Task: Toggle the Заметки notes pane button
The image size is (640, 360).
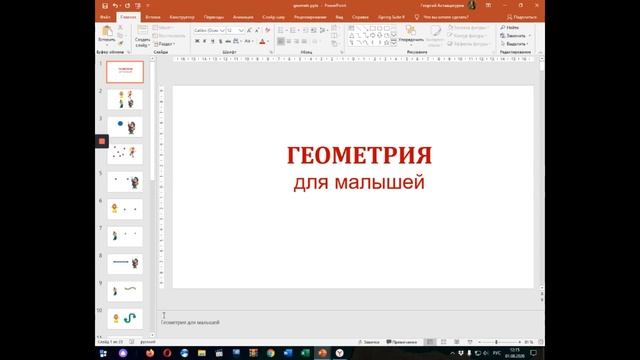Action: click(369, 342)
